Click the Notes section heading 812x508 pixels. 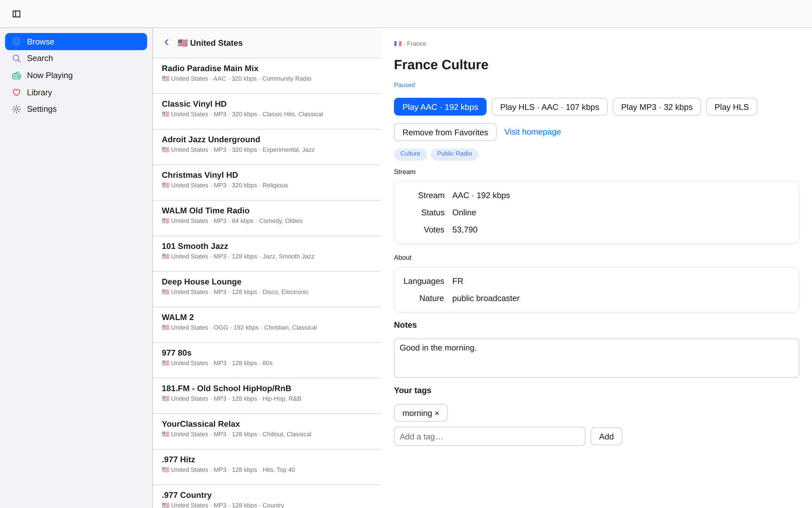click(405, 325)
